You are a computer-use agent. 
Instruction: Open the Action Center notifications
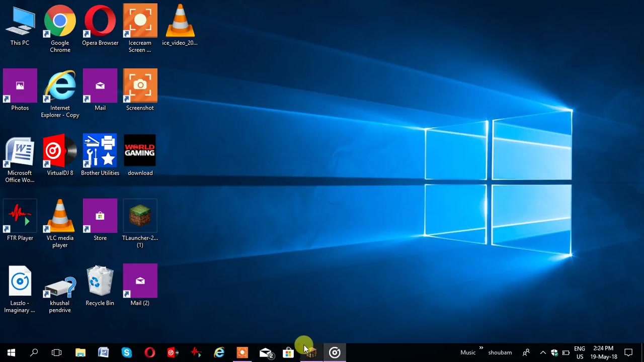(628, 352)
